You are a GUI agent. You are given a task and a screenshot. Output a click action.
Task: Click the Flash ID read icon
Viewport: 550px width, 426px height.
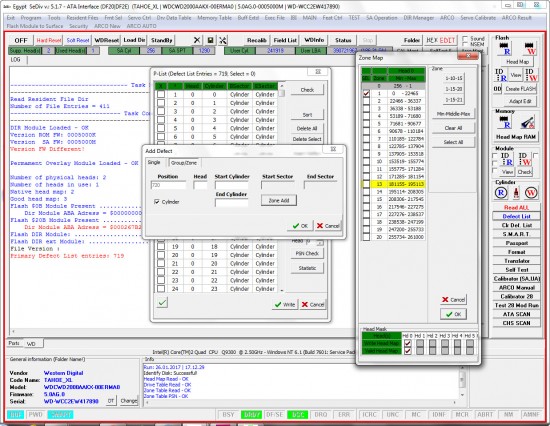coord(501,75)
